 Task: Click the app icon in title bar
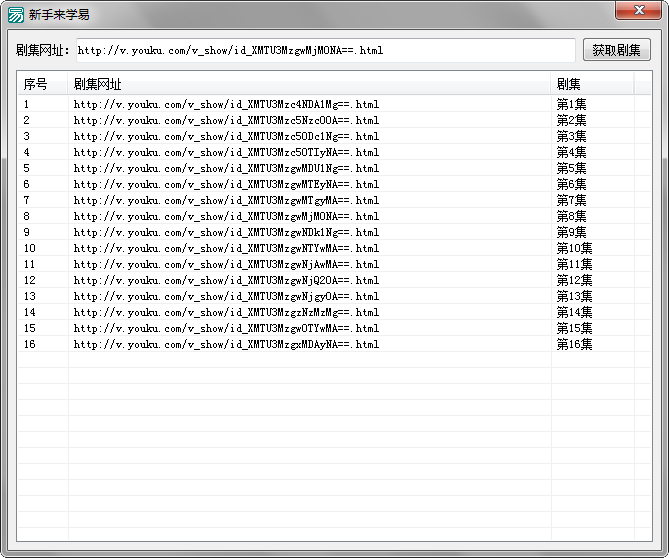click(16, 15)
